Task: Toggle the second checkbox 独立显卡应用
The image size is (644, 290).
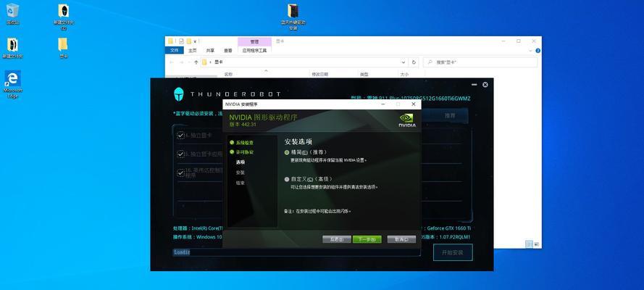Action: (180, 154)
